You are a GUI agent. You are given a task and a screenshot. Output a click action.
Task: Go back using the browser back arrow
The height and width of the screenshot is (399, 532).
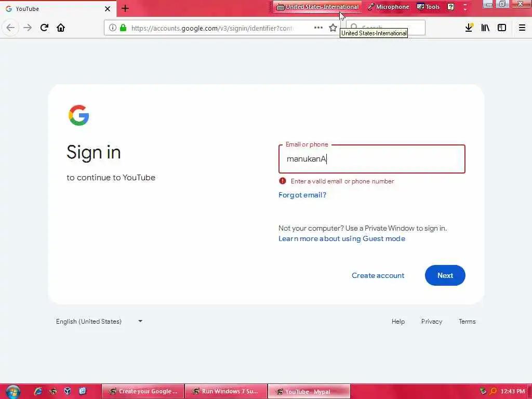10,28
